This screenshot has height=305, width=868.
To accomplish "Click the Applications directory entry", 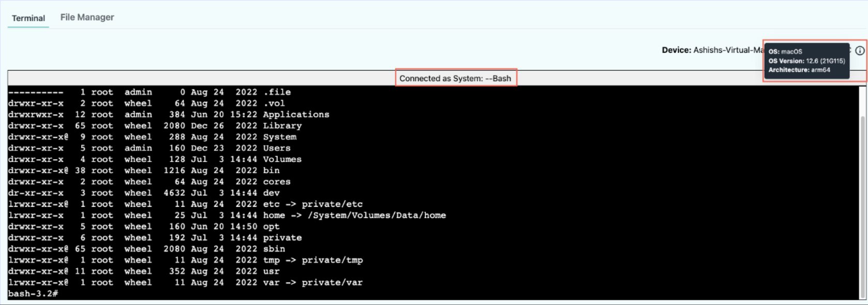I will (x=296, y=115).
